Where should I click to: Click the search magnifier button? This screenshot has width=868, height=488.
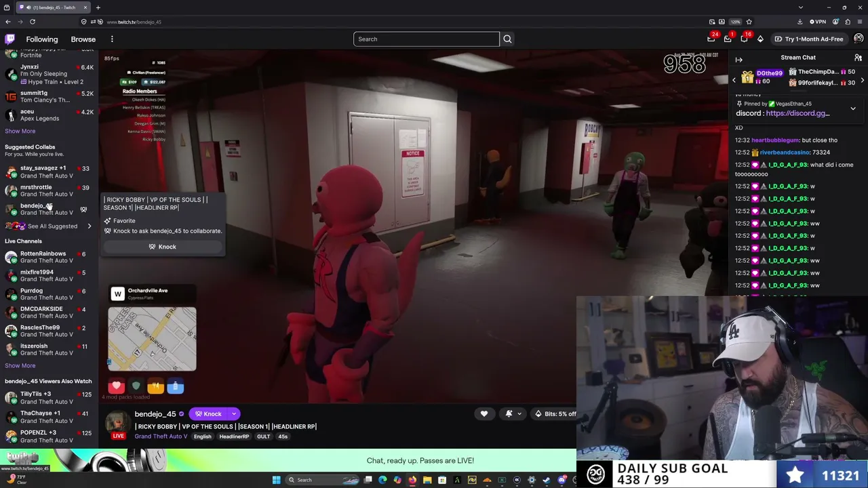pos(507,39)
